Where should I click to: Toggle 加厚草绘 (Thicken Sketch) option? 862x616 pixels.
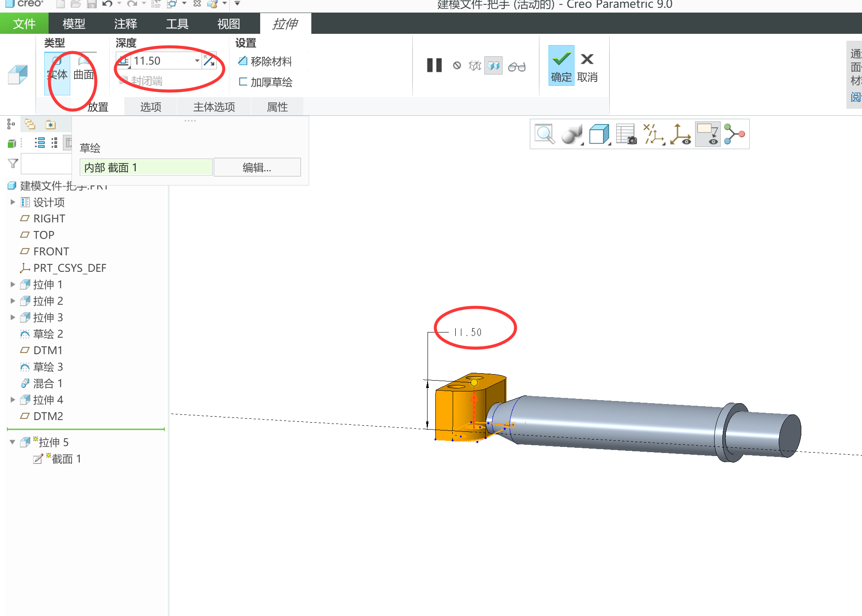(x=265, y=82)
